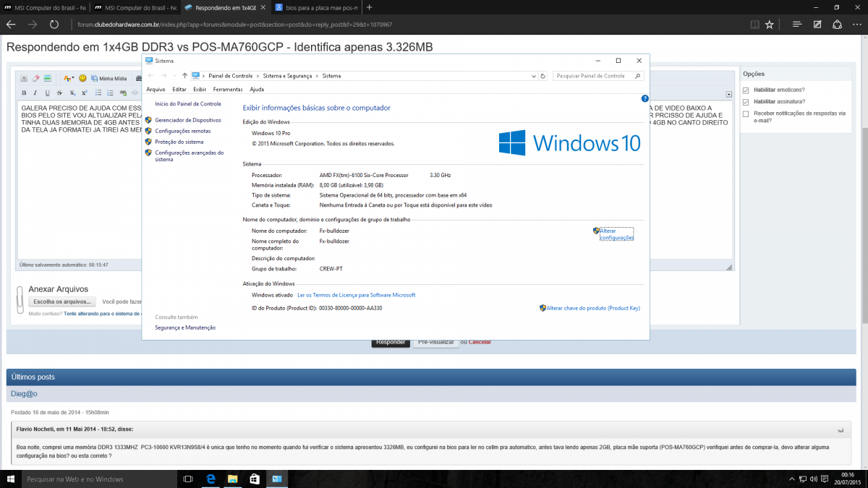Viewport: 868px width, 488px height.
Task: Click the Pré-visualizar button
Action: click(436, 341)
